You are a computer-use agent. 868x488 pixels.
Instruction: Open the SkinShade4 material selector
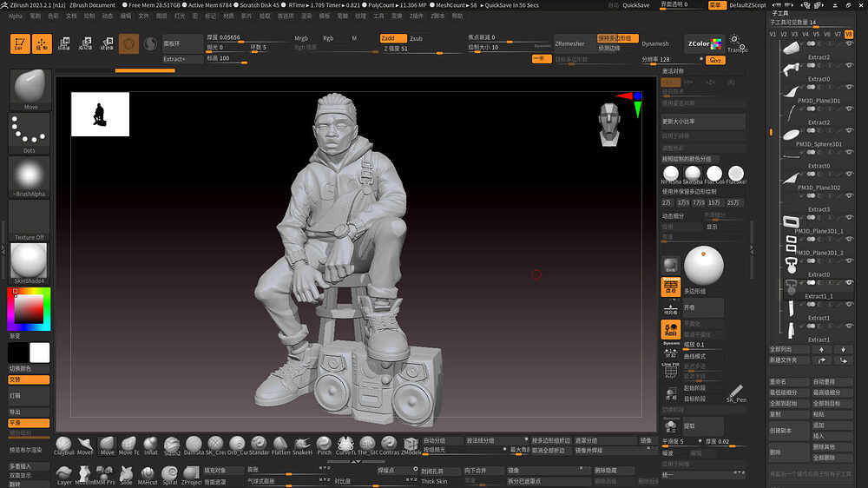click(30, 263)
